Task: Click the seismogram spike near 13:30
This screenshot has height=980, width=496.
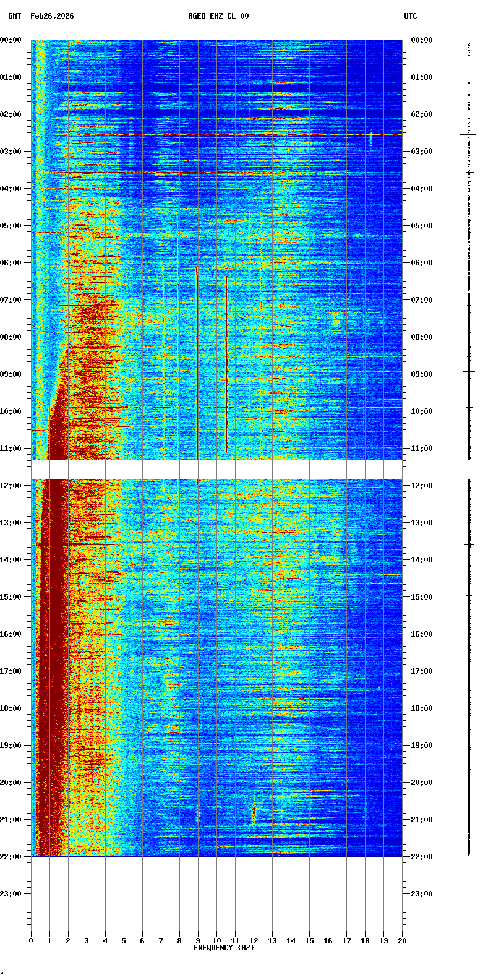Action: 469,544
